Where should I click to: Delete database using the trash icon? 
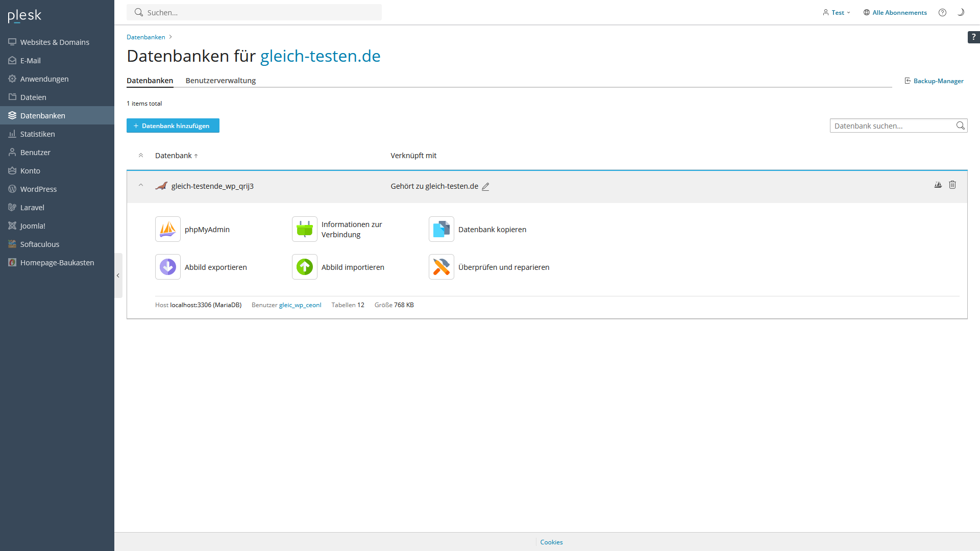click(952, 185)
